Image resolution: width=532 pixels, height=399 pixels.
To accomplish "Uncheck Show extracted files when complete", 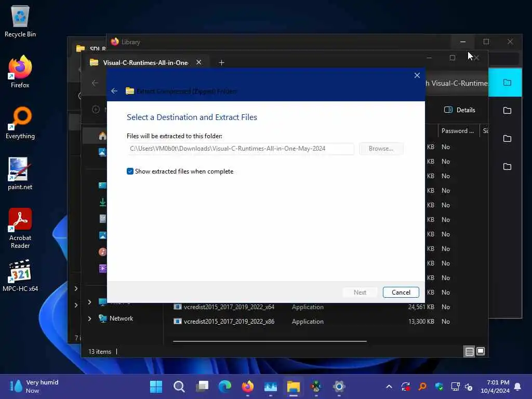I will [130, 171].
